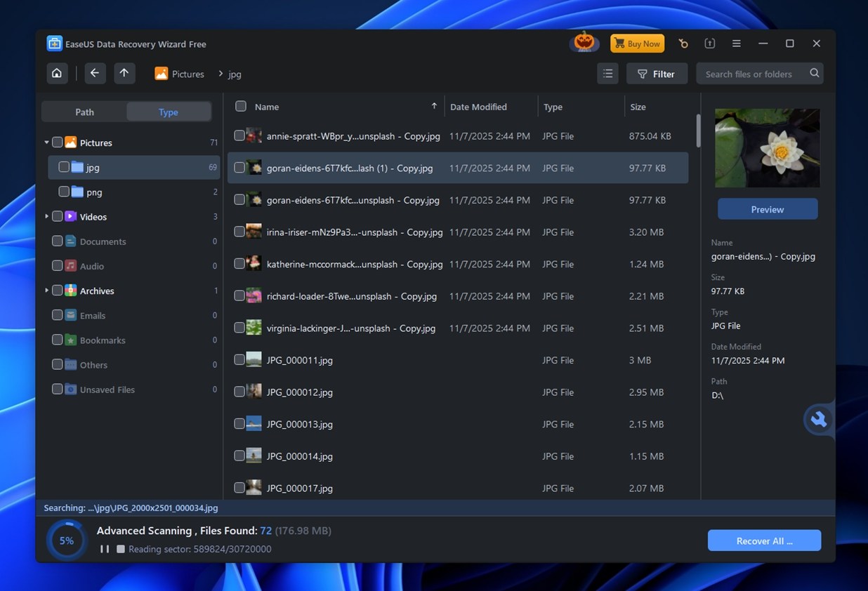This screenshot has height=591, width=868.
Task: Select the jpg folder checkbox in sidebar
Action: tap(63, 167)
